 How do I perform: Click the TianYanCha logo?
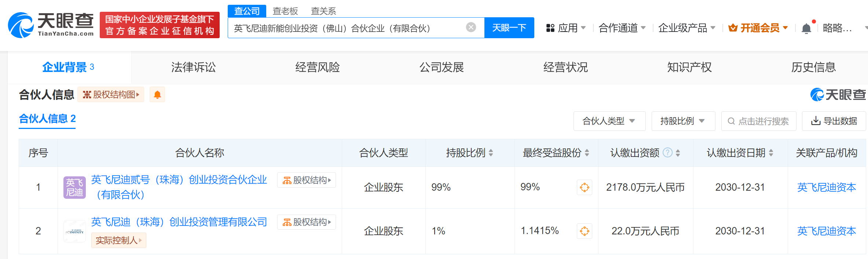pos(51,25)
